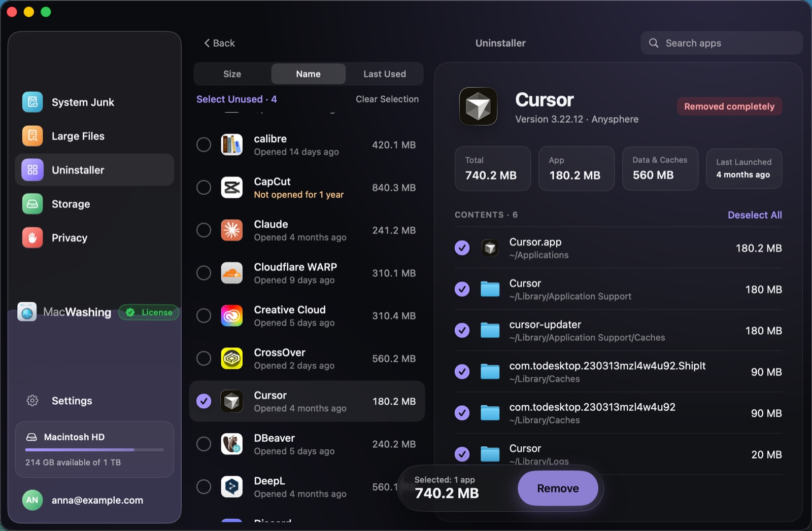
Task: Click Clear Selection
Action: tap(387, 99)
